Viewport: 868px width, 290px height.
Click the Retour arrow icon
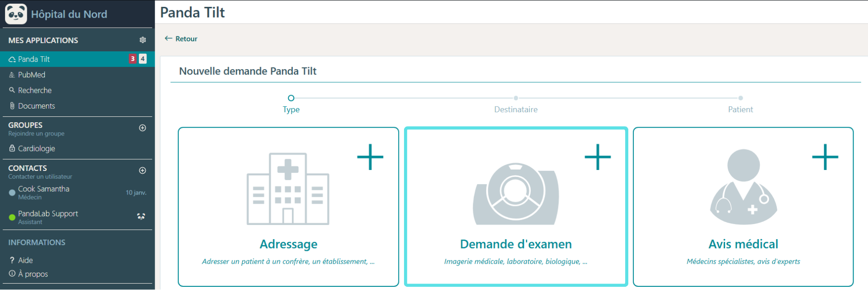[168, 39]
